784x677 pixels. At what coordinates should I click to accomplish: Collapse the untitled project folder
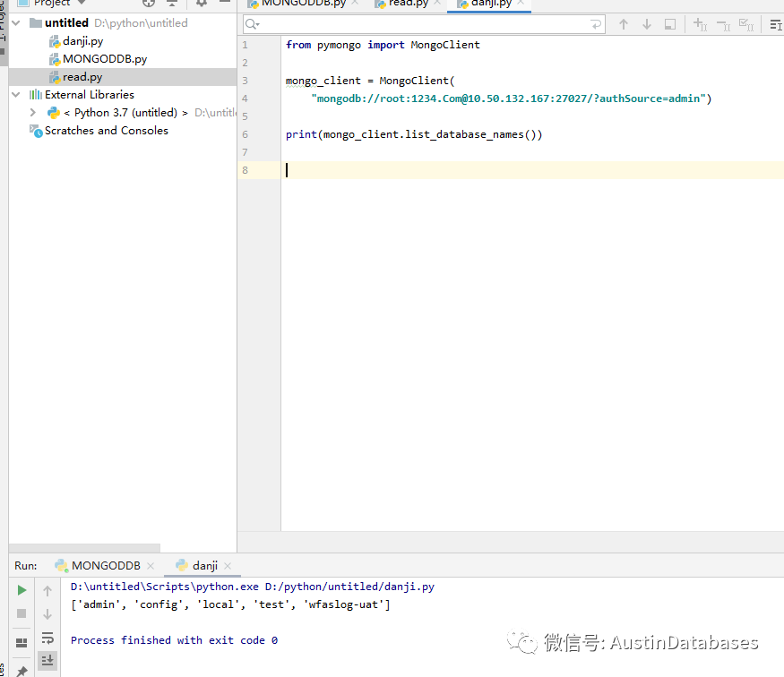point(16,23)
